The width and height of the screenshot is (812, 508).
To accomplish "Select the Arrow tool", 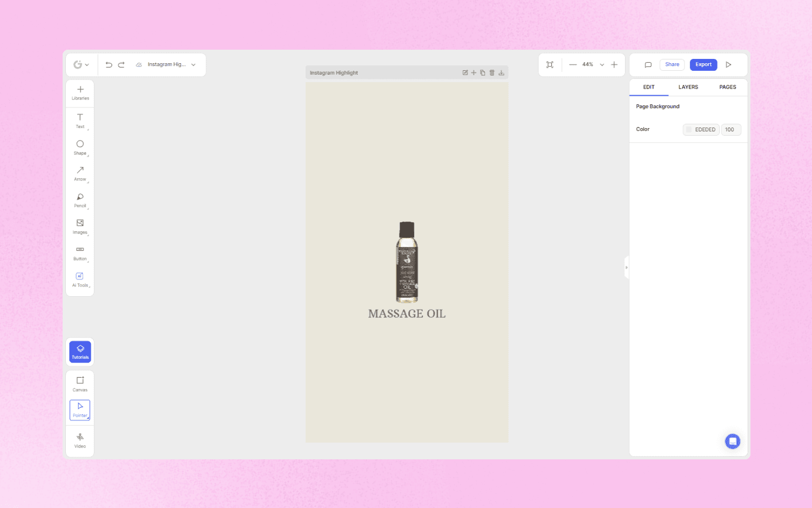I will click(80, 173).
